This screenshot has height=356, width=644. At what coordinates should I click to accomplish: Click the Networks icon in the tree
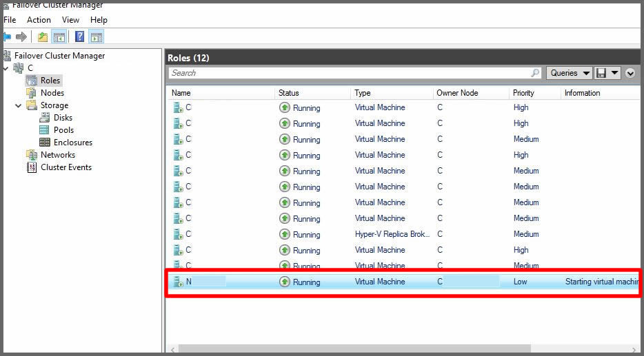pos(32,155)
